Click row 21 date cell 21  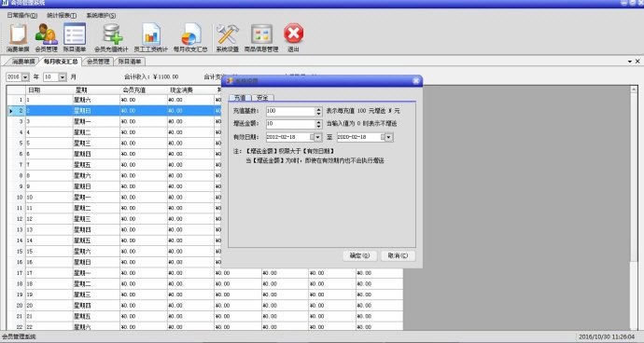click(x=49, y=316)
